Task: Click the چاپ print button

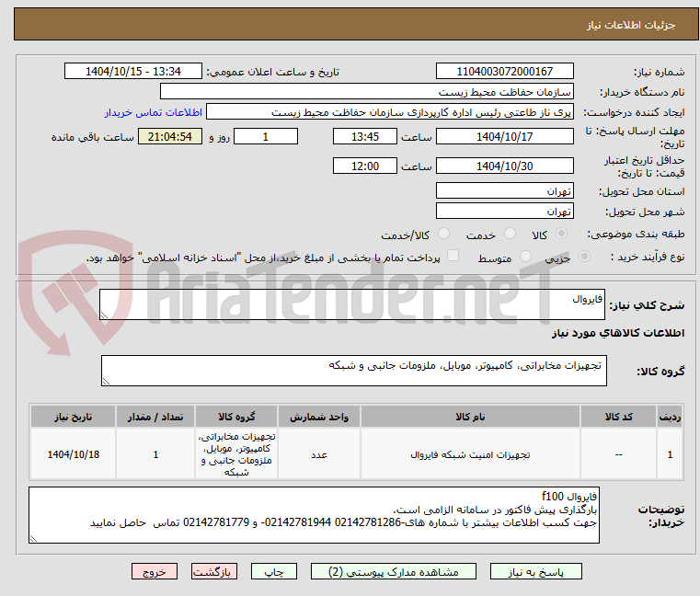Action: pyautogui.click(x=274, y=571)
